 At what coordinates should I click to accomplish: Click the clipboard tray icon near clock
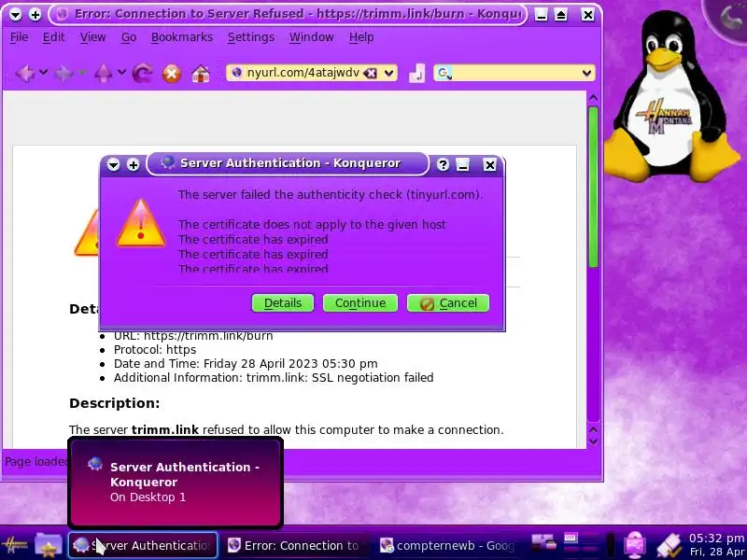pyautogui.click(x=669, y=546)
